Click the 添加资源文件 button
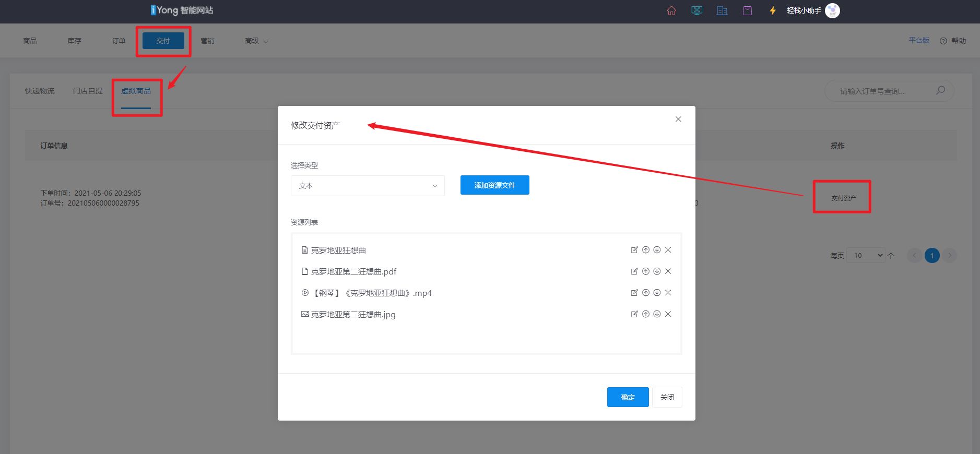Image resolution: width=980 pixels, height=454 pixels. 495,185
